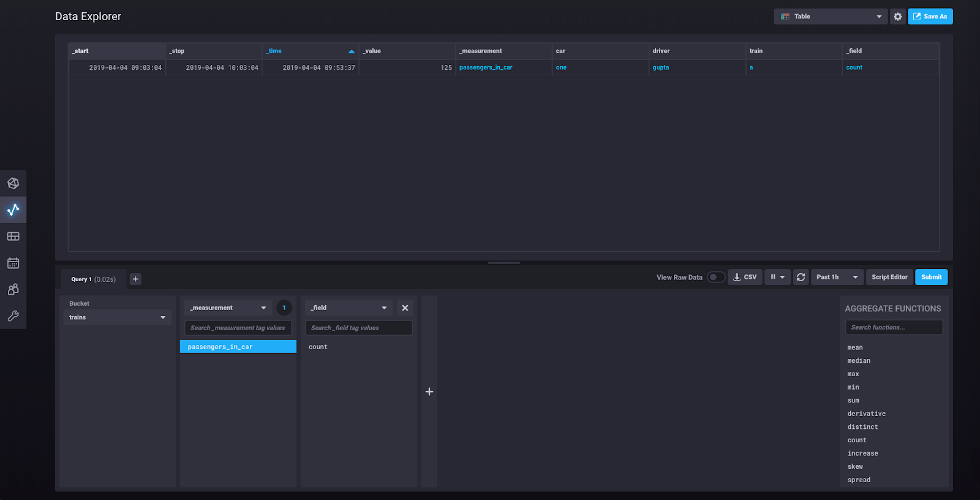The image size is (980, 500).
Task: Open the pause auto-refresh dropdown
Action: tap(777, 277)
